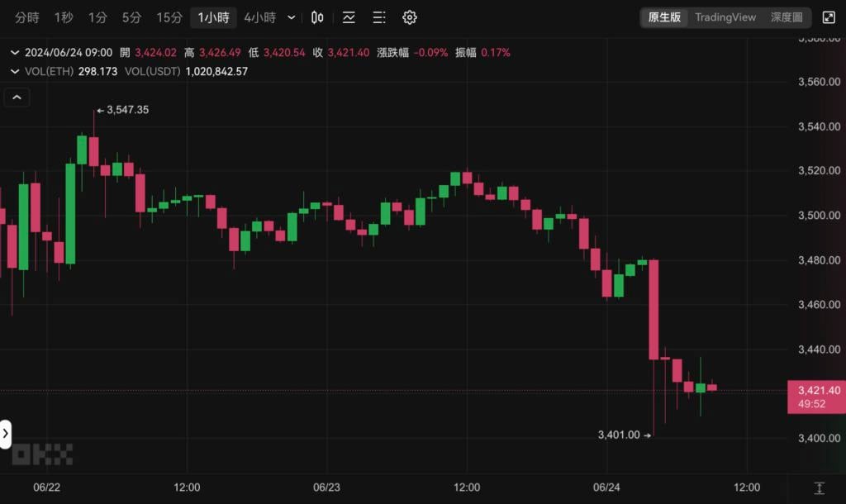Screen dimensions: 846x504
Task: Select the 4小時 timeframe tab
Action: tap(259, 17)
